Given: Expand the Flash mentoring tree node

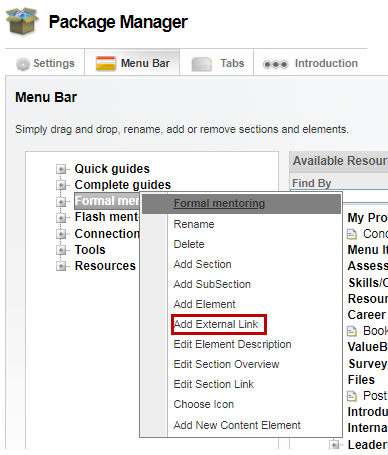Looking at the screenshot, I should pos(61,217).
